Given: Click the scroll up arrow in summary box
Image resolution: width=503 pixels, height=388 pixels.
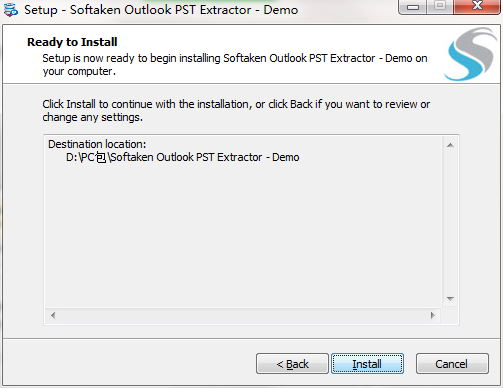Looking at the screenshot, I should tap(450, 145).
